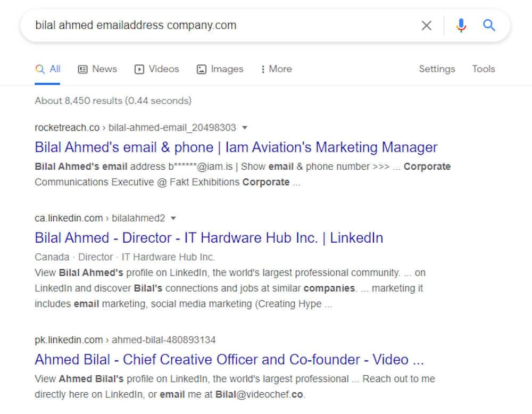Open the Tools menu

coord(483,69)
